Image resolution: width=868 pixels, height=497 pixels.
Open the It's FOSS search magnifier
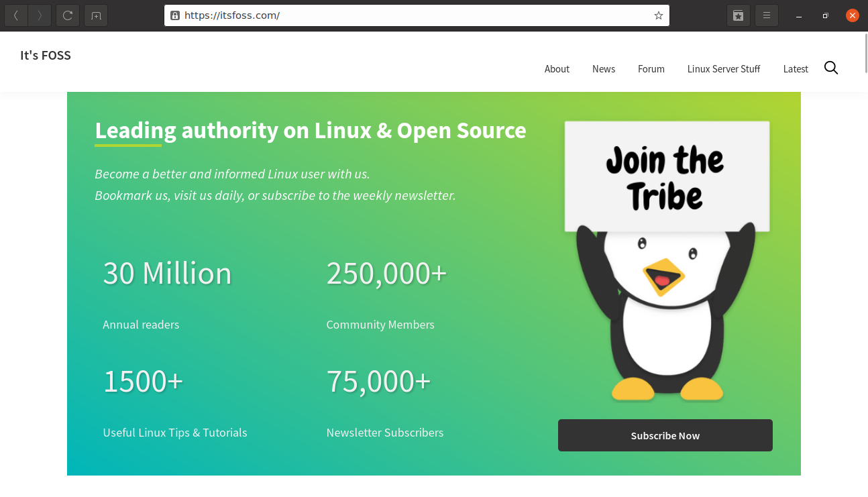[830, 68]
